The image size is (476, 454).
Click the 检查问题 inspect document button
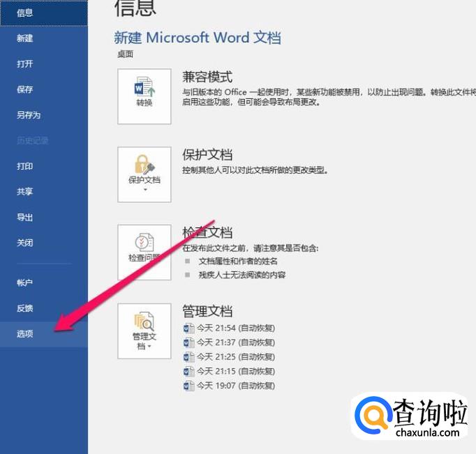pyautogui.click(x=144, y=252)
